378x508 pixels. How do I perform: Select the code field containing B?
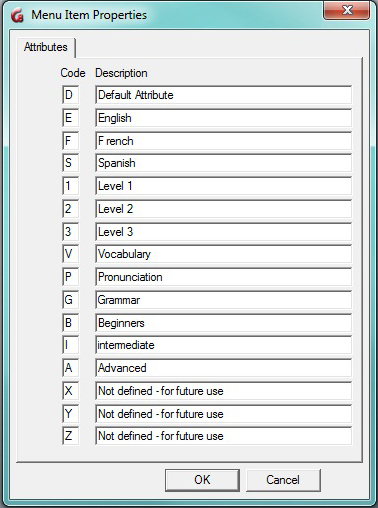(71, 322)
